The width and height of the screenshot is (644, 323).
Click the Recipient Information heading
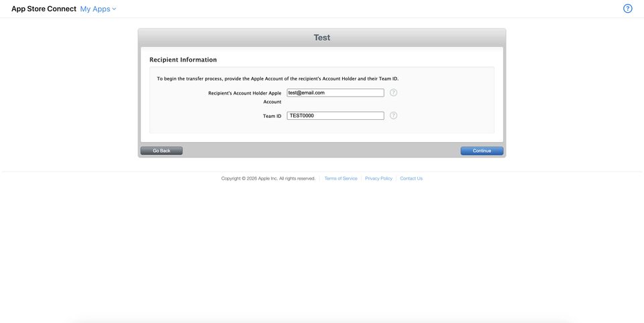(183, 60)
